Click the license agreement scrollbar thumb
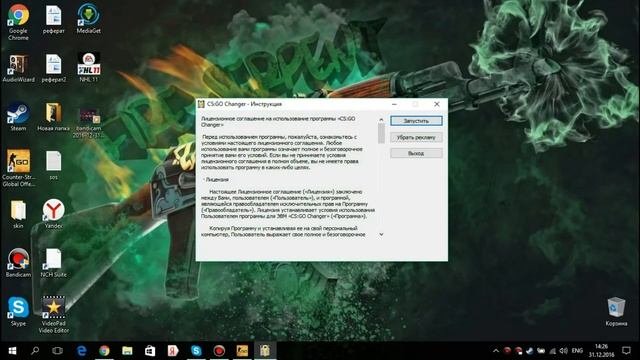 (x=381, y=133)
